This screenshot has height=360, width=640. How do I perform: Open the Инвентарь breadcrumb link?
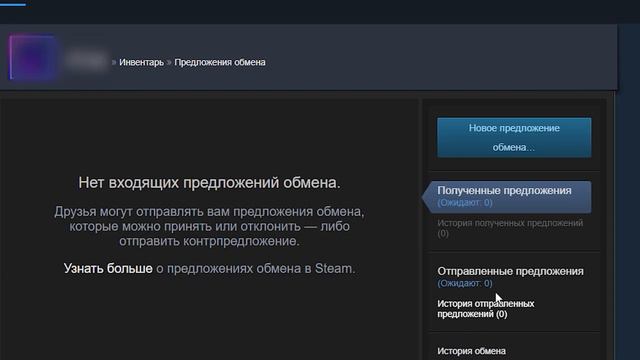[141, 62]
